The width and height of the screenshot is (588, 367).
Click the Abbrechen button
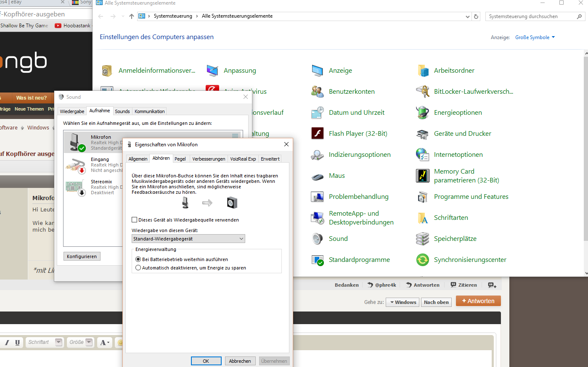point(240,361)
